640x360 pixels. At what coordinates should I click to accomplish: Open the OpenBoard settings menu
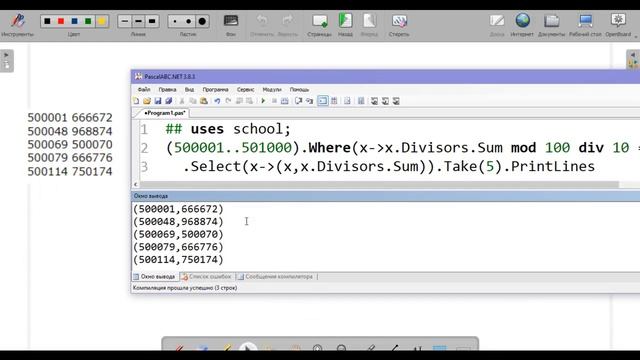click(618, 24)
